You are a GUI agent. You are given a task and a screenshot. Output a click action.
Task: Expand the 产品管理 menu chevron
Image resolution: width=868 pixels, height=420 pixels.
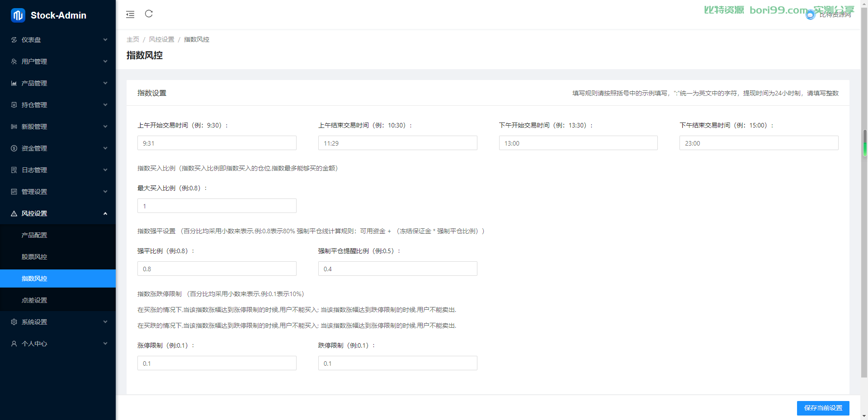pos(105,83)
